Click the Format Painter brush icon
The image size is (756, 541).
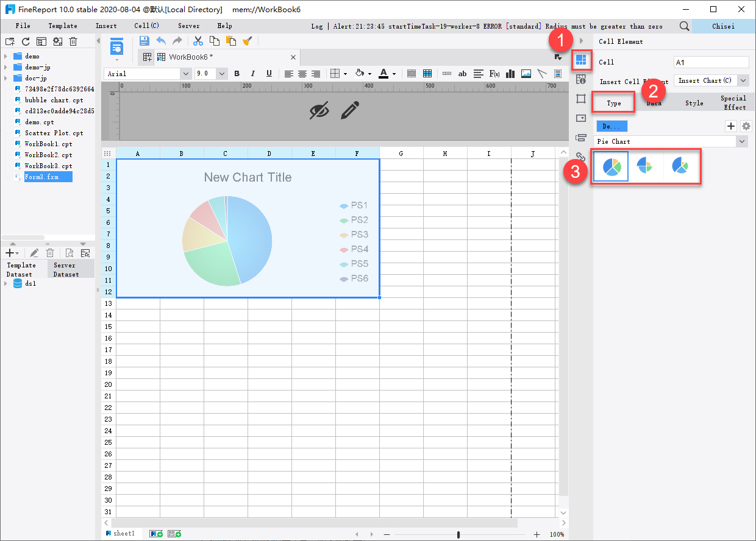click(x=247, y=41)
